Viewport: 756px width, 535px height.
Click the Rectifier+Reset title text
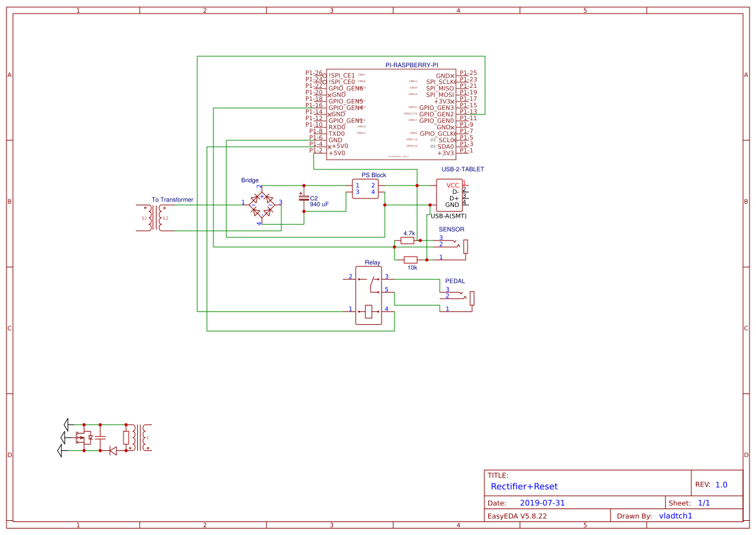523,487
